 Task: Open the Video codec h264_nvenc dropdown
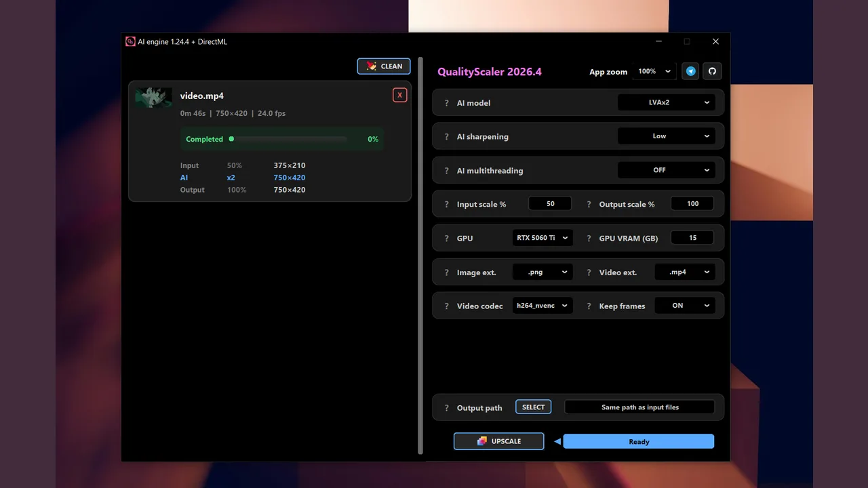(542, 306)
